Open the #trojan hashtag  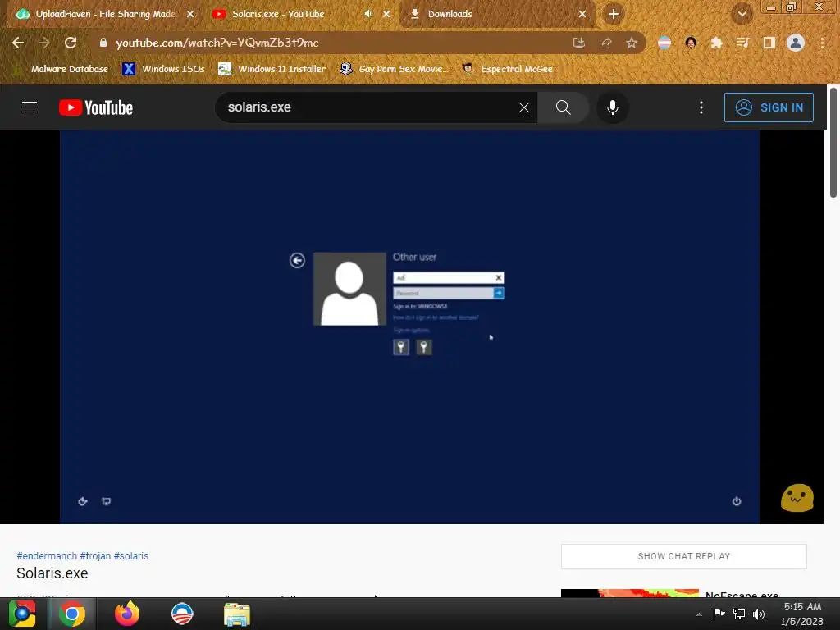point(95,556)
